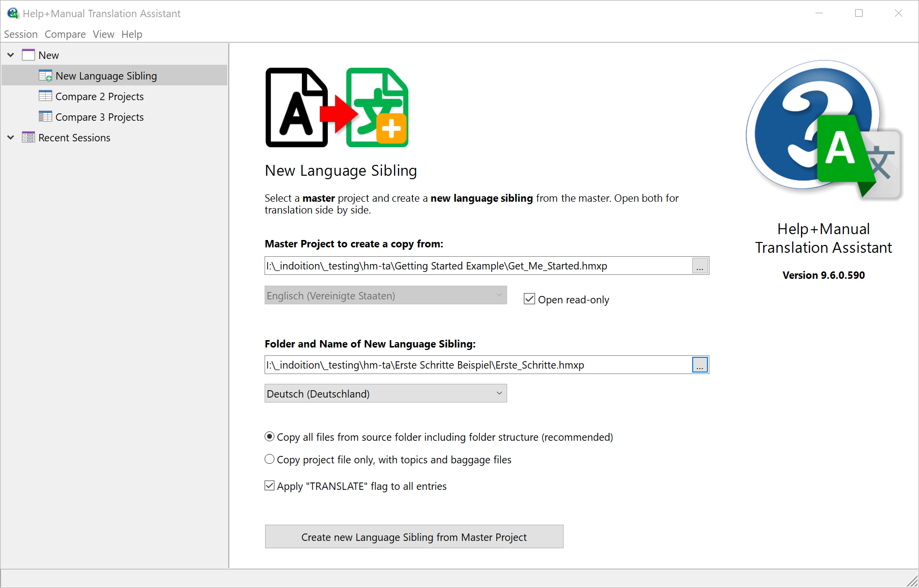Screen dimensions: 919x588
Task: Click the window resize grip corner
Action: pyautogui.click(x=912, y=581)
